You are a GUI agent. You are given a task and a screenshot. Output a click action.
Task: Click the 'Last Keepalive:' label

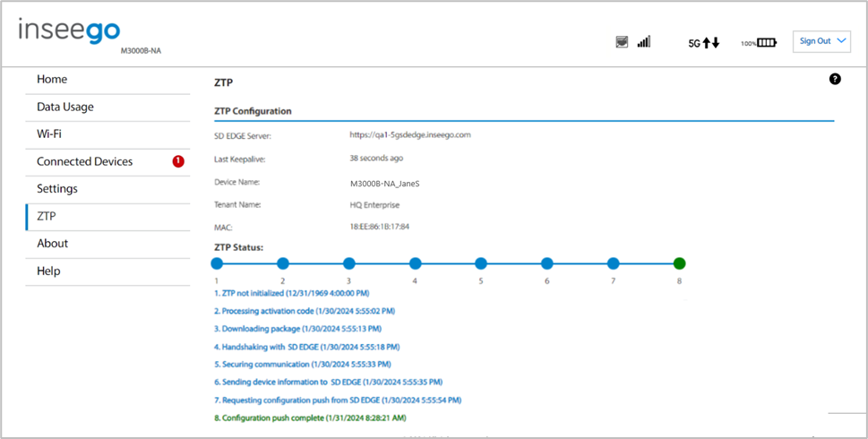(240, 159)
